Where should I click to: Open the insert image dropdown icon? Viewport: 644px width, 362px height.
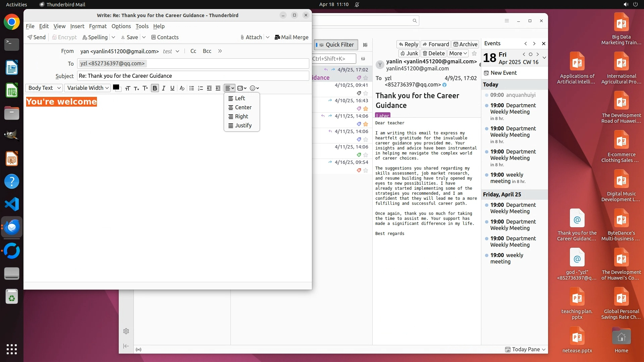coord(242,88)
